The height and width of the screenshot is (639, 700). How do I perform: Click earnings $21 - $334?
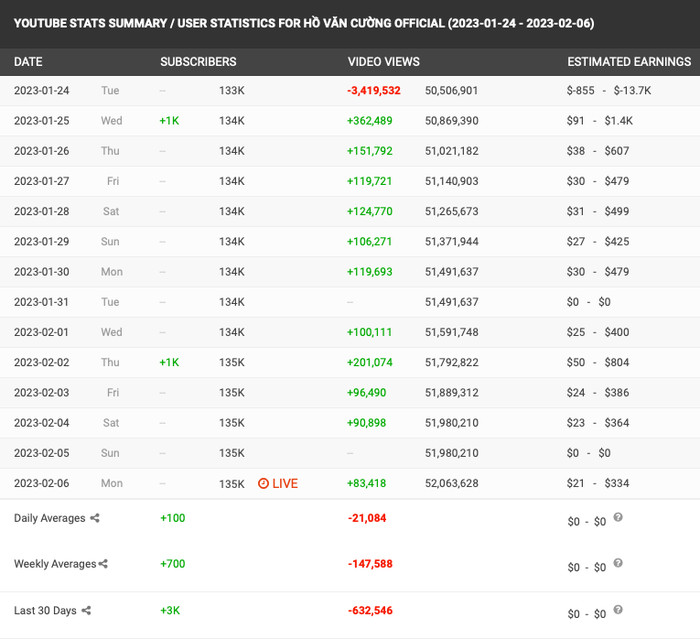pos(598,483)
